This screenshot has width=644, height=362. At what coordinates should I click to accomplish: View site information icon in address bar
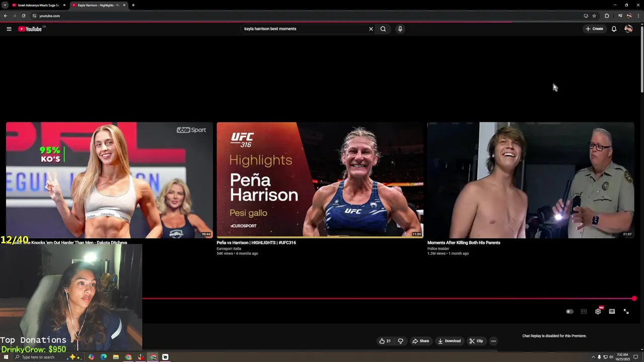click(34, 16)
